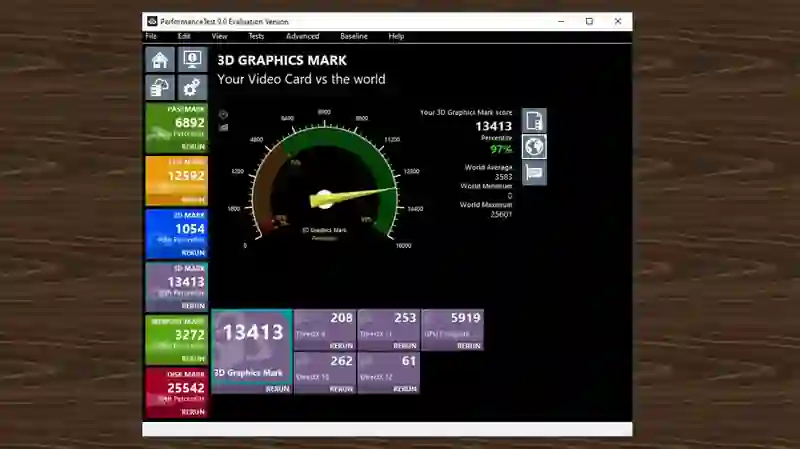The height and width of the screenshot is (449, 800).
Task: Open the View menu
Action: (219, 36)
